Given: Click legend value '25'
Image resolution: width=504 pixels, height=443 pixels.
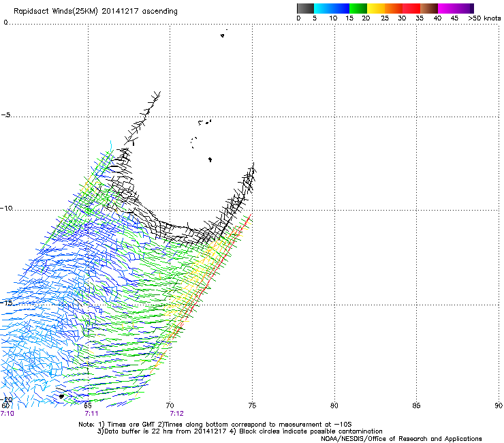Looking at the screenshot, I should tap(385, 18).
